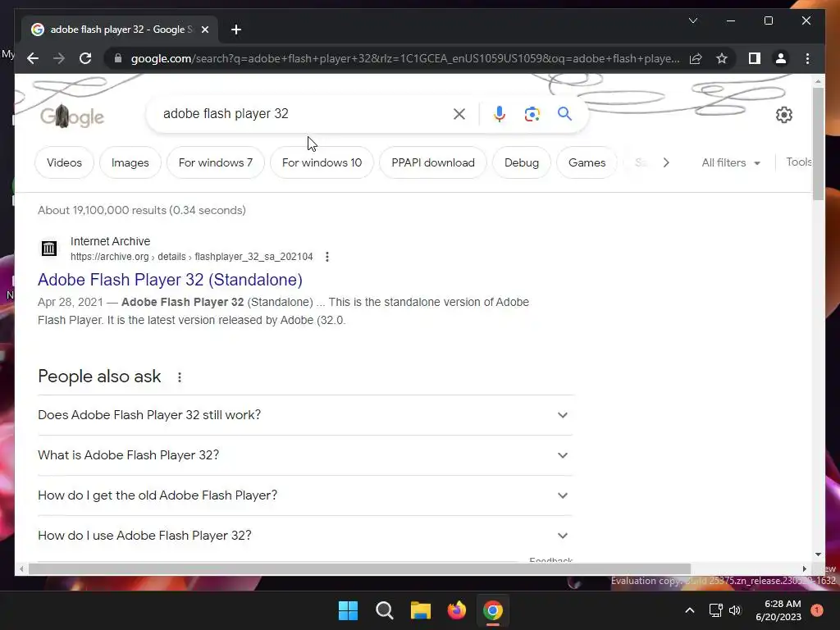View site info via the padlock icon
This screenshot has height=630, width=840.
(x=118, y=58)
